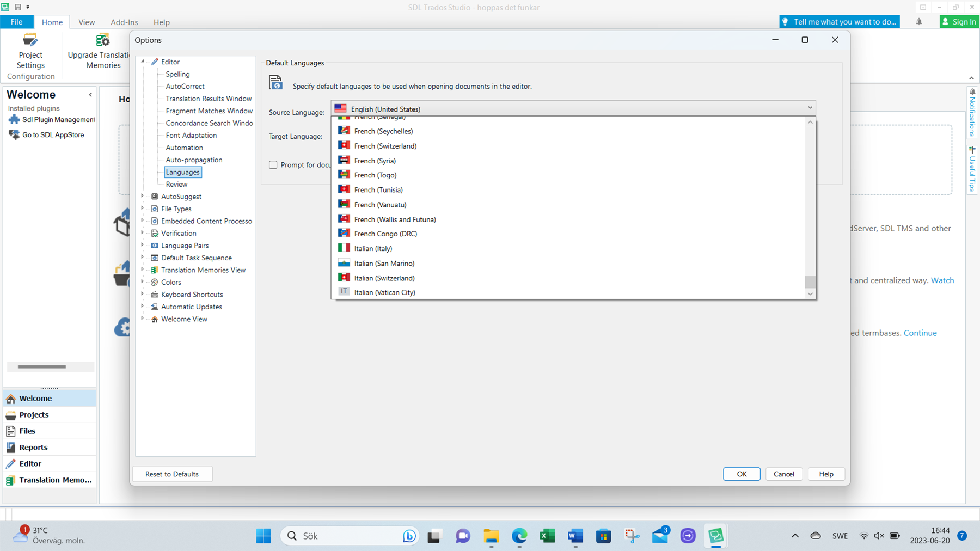
Task: Click the Reset to Defaults button
Action: pyautogui.click(x=172, y=474)
